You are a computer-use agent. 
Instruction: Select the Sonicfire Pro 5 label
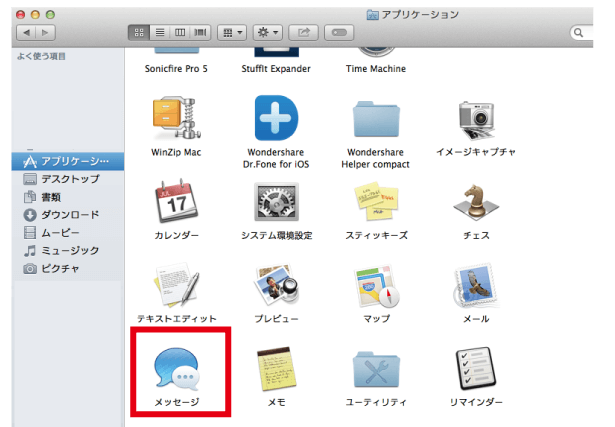[x=176, y=69]
